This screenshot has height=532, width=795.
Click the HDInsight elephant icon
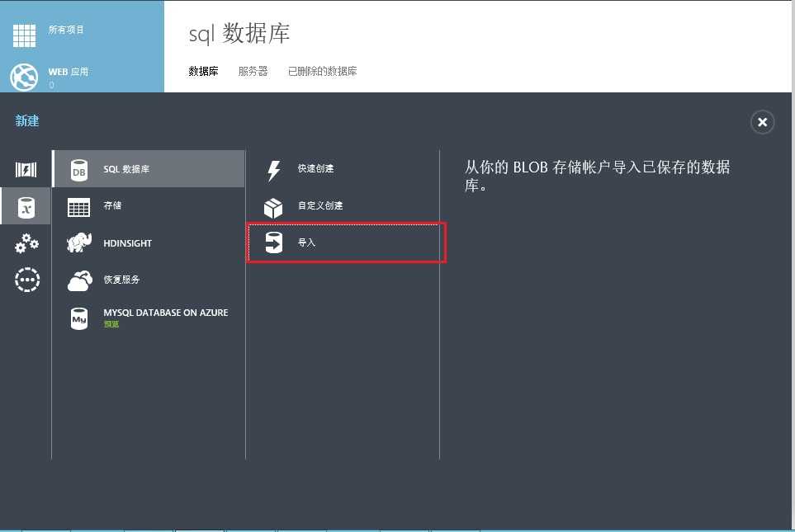pos(79,242)
